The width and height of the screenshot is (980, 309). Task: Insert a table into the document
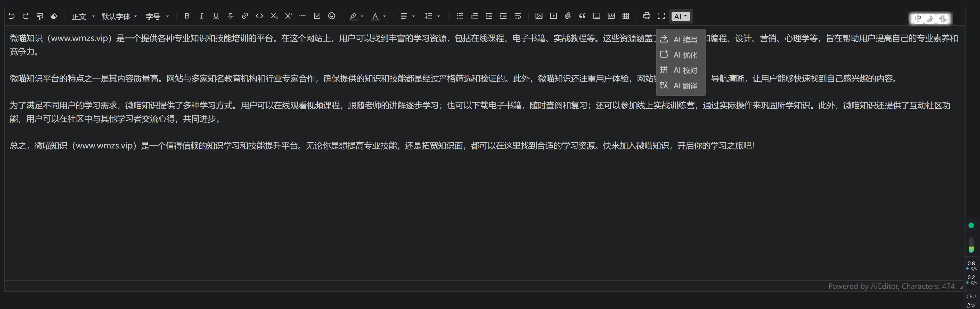tap(626, 16)
